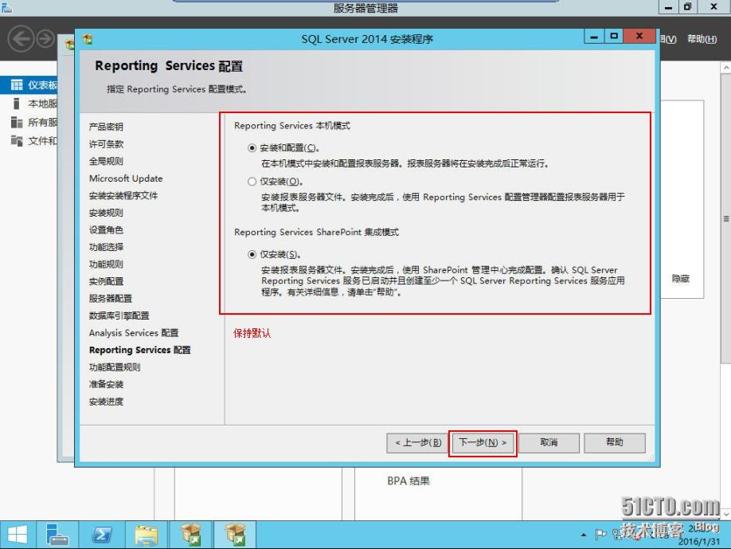Select the 仅安装(O) native mode radio
Viewport: 731px width, 549px height.
[252, 181]
